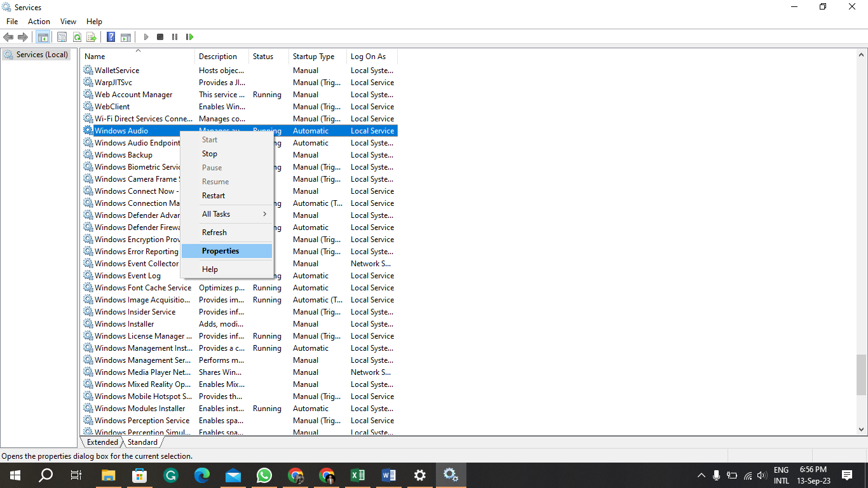The image size is (868, 488).
Task: Click the Restart Service toolbar icon
Action: pyautogui.click(x=189, y=37)
